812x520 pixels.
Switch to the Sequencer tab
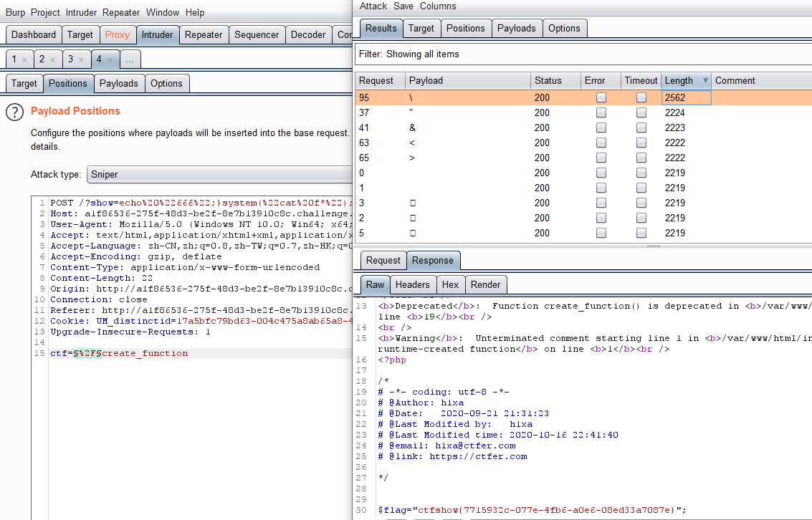(x=257, y=34)
